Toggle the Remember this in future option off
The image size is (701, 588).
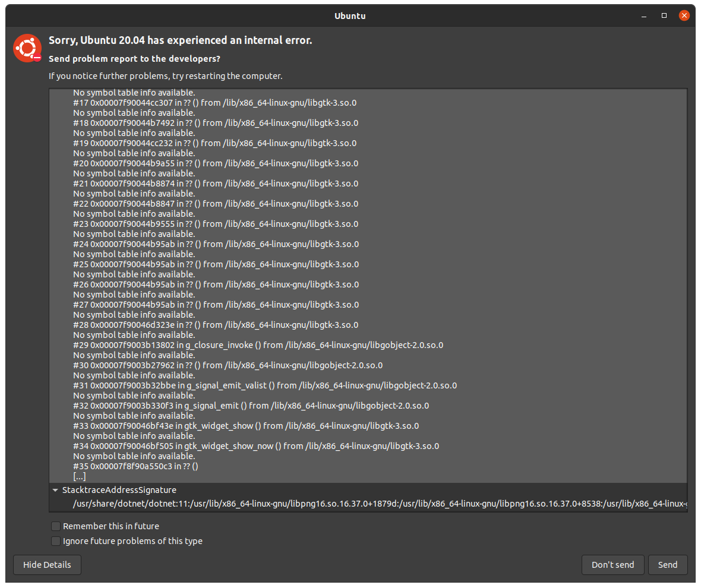point(55,526)
